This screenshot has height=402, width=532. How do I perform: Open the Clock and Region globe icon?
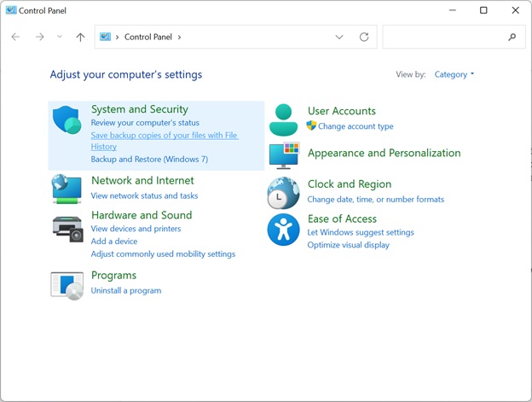283,193
